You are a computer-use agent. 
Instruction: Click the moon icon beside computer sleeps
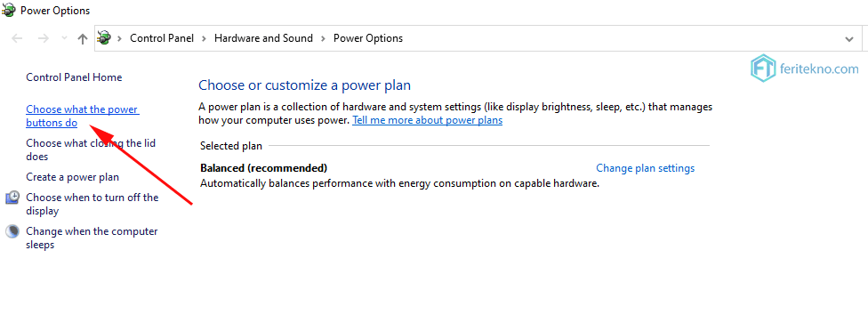(x=13, y=231)
